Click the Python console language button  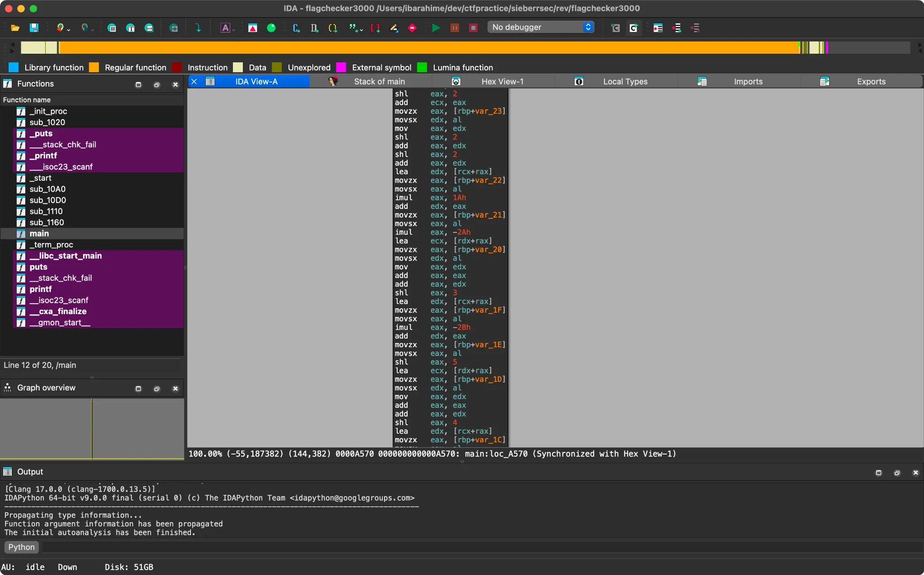coord(21,547)
